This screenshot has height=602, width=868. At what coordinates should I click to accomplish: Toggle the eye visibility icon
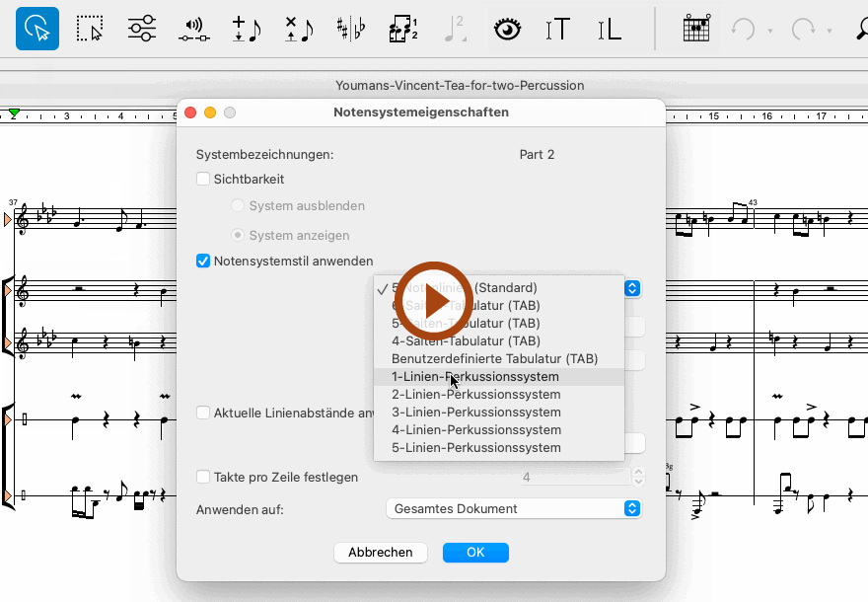click(x=507, y=30)
